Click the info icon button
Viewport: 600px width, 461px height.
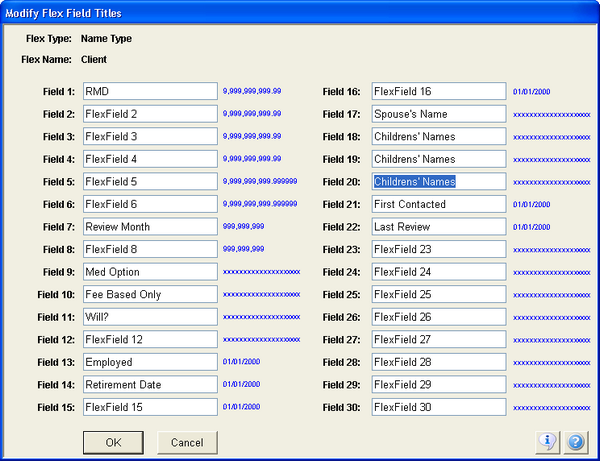548,441
